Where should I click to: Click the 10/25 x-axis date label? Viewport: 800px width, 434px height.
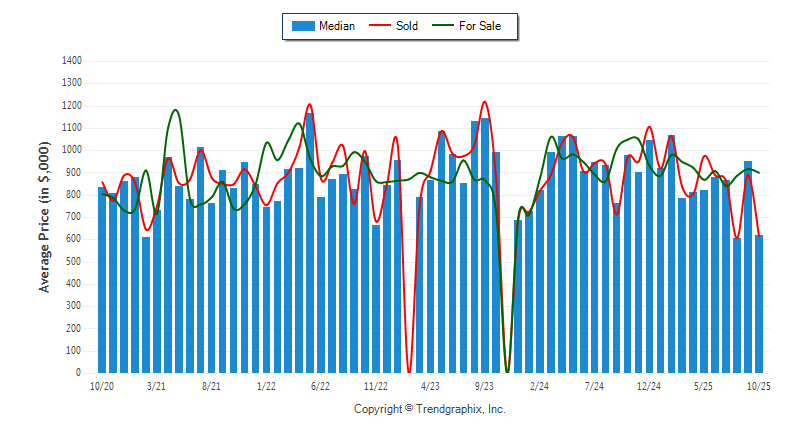point(759,385)
